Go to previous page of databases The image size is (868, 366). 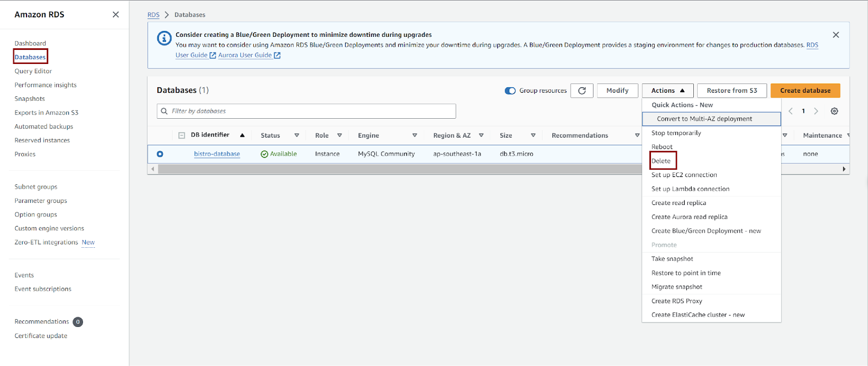click(x=790, y=111)
